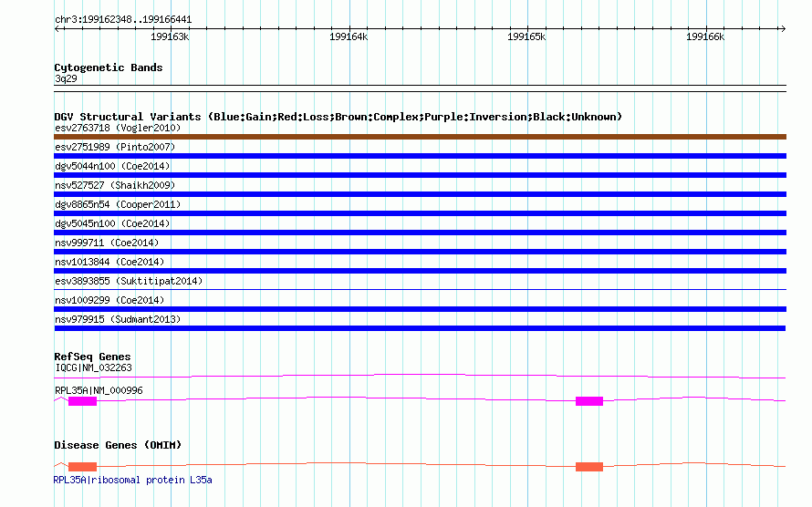Click the 199165k ruler label

(x=526, y=36)
